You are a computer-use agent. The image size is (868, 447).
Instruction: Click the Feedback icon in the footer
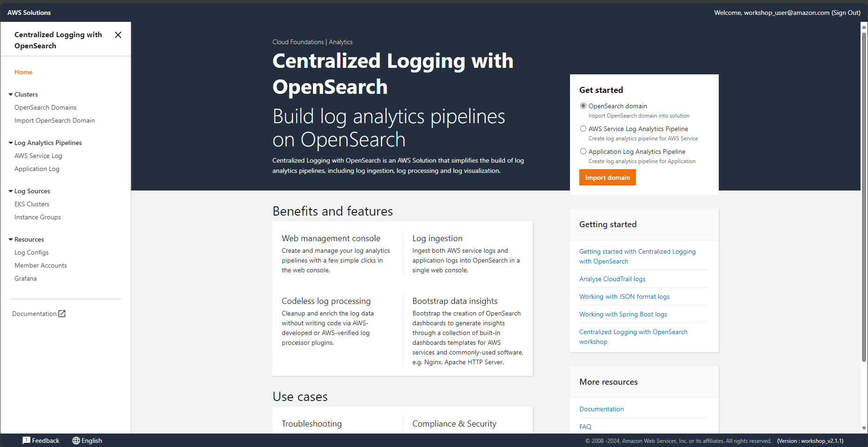point(27,440)
